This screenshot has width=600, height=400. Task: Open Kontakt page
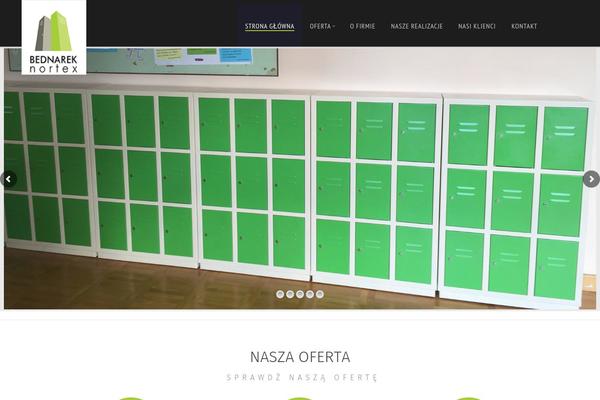pyautogui.click(x=524, y=26)
